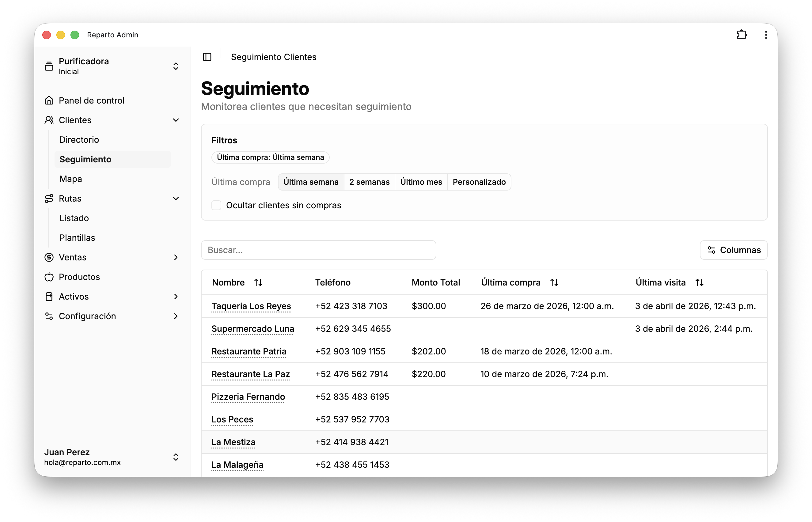Check Ocultar clientes sin compras
The width and height of the screenshot is (812, 522).
216,205
